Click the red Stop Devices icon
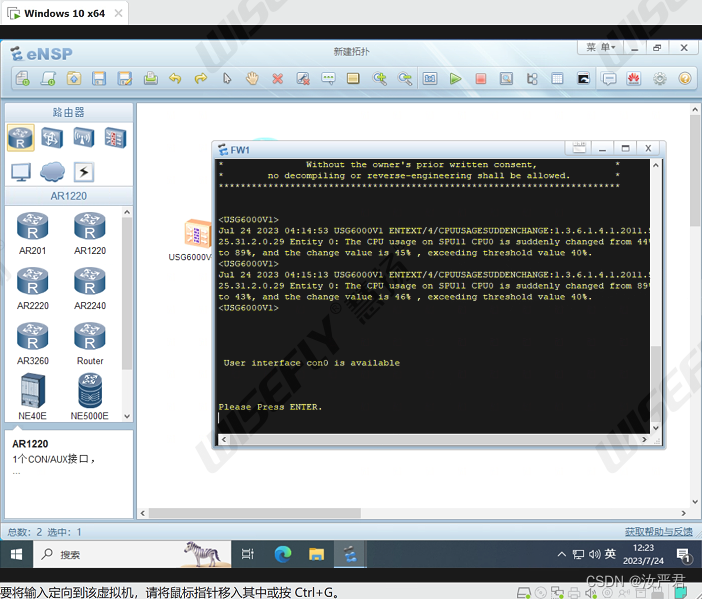The width and height of the screenshot is (702, 599). coord(481,79)
